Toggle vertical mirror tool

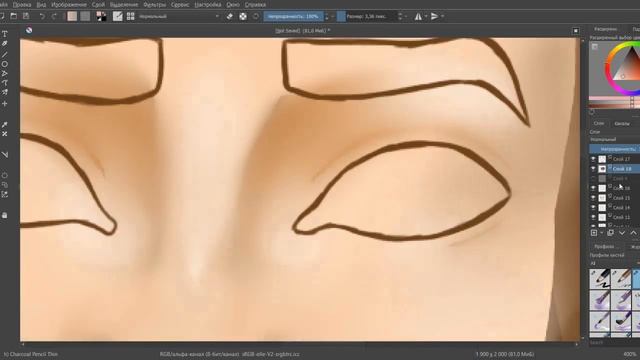tap(435, 16)
